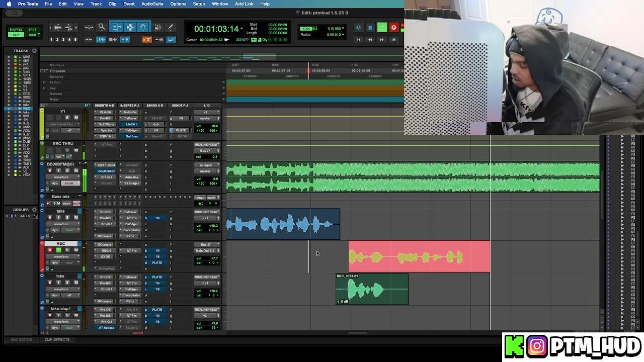Click the go-to-end transport button
Screen dimensions: 644x362
393,39
